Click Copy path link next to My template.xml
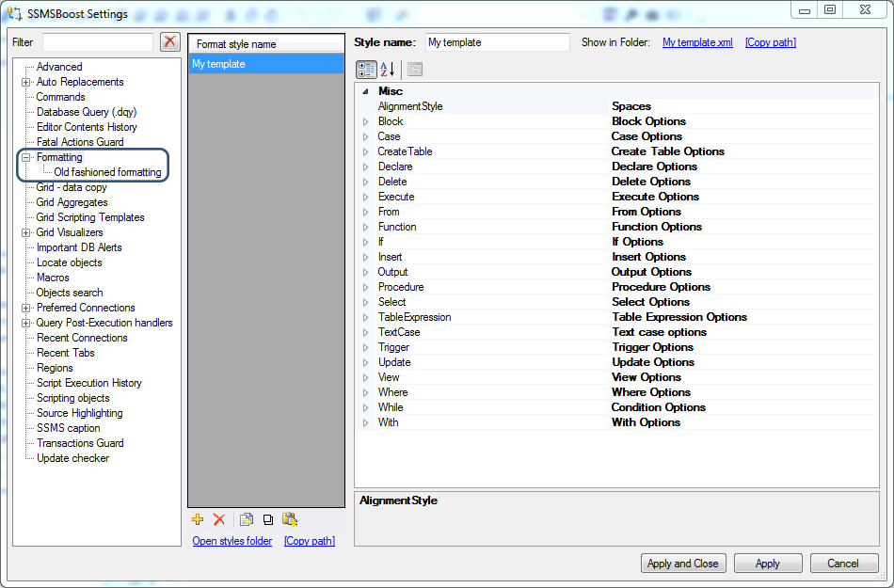894x588 pixels. click(771, 42)
